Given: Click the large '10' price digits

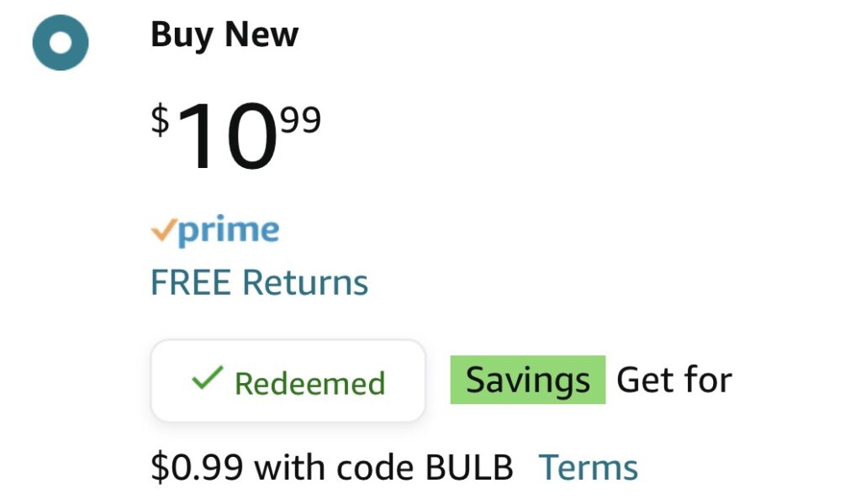Looking at the screenshot, I should click(x=227, y=136).
